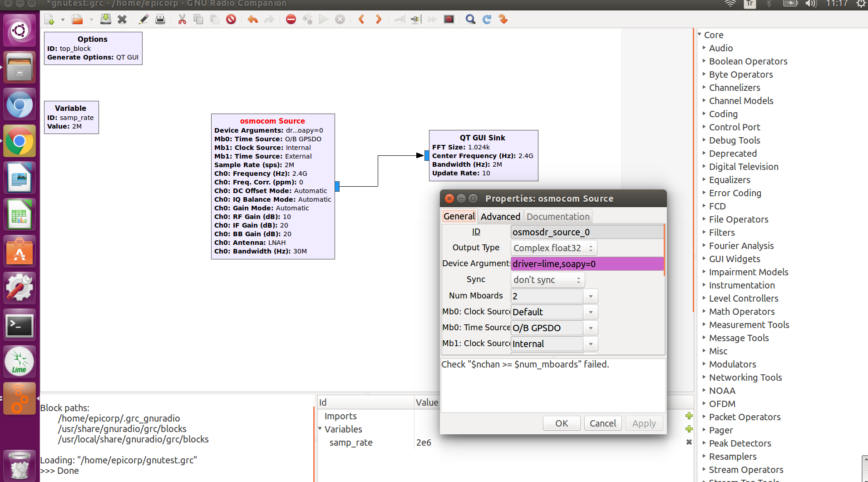
Task: Click the Find blocks magnifier icon
Action: click(470, 19)
